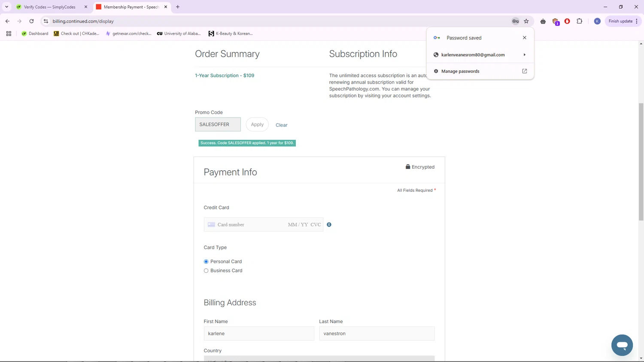Open the profile avatar K
Screen dimensions: 644x362
(x=597, y=21)
